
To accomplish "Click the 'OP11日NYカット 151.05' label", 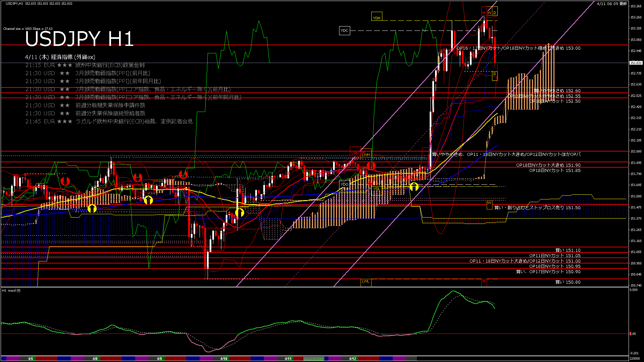I will pos(555,255).
